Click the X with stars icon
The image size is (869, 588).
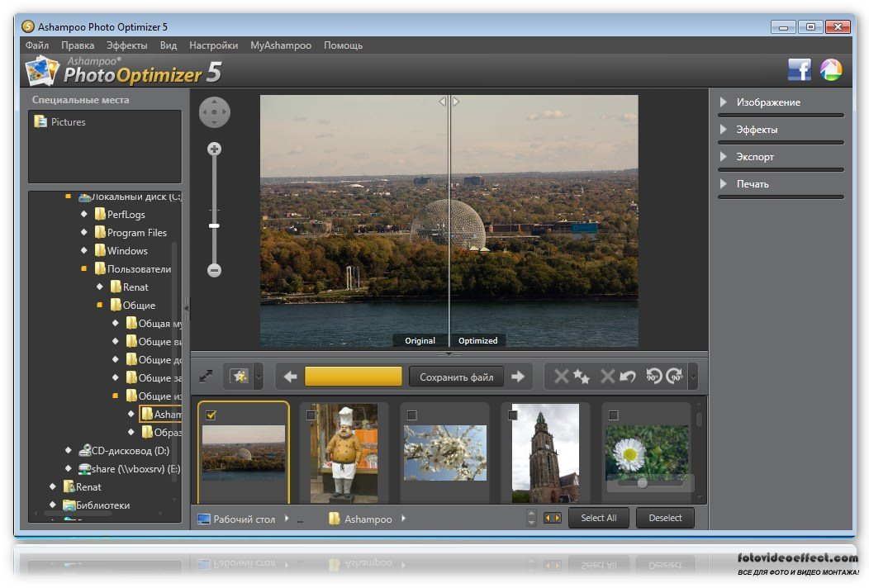572,377
